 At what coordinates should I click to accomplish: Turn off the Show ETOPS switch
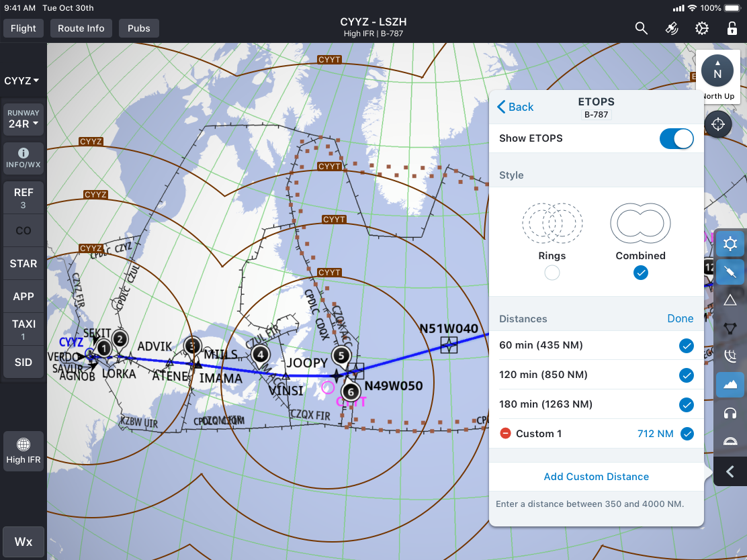pos(676,138)
